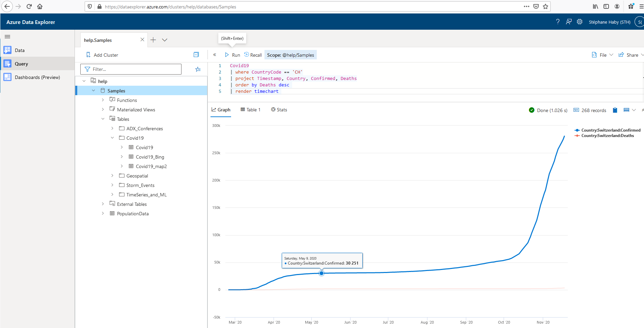Image resolution: width=644 pixels, height=328 pixels.
Task: Expand the Covid19_Bing table
Action: [122, 157]
